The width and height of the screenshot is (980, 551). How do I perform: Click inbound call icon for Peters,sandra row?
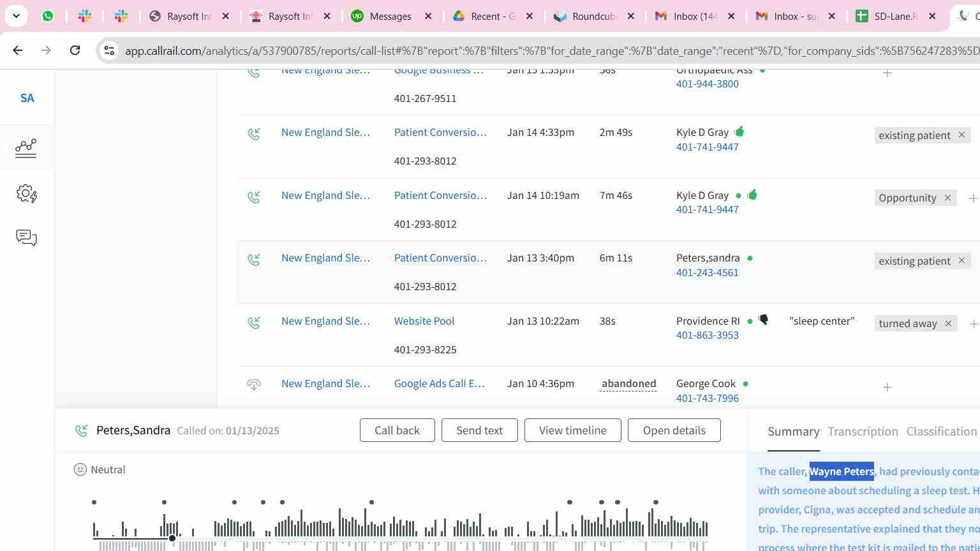pyautogui.click(x=254, y=259)
